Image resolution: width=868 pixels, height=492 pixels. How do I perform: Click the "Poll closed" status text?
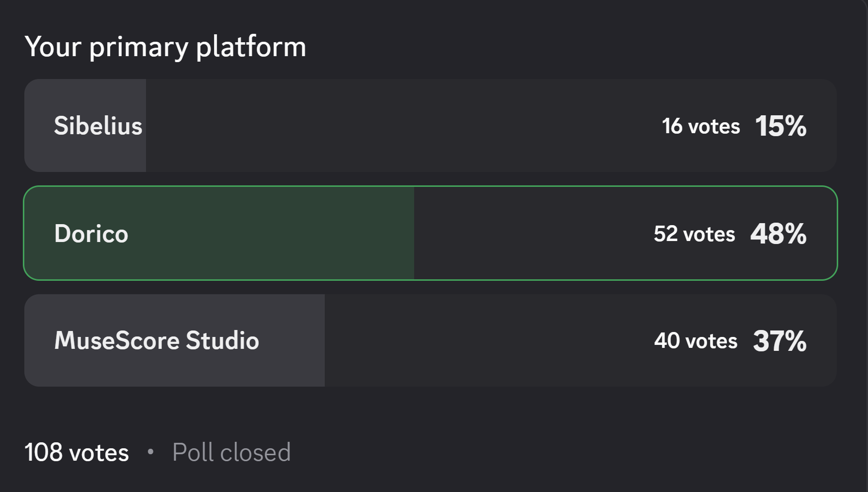coord(231,453)
